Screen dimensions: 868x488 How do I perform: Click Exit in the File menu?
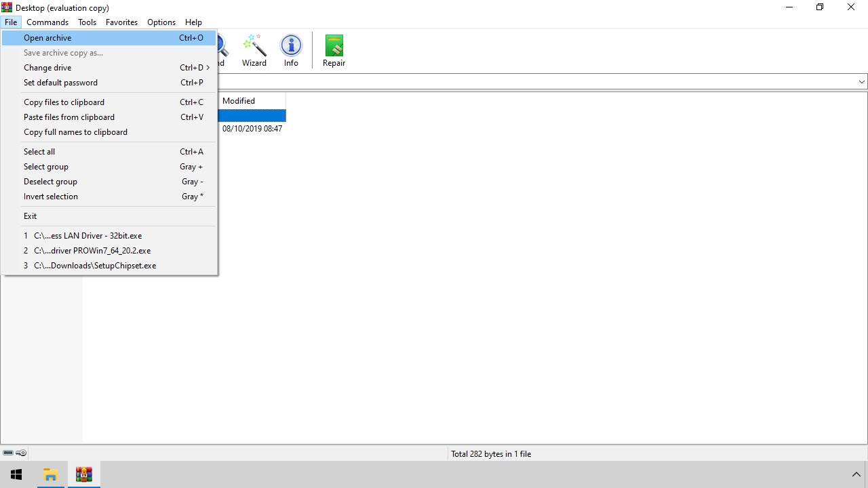(109, 216)
